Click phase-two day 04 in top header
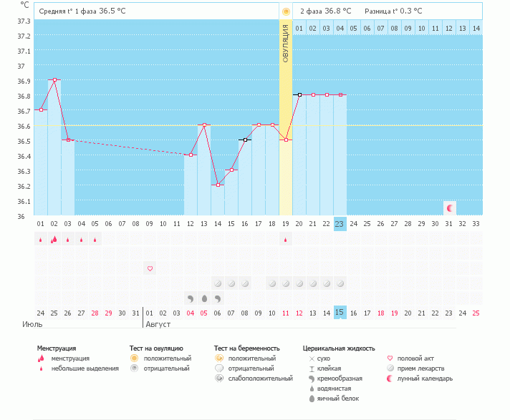 point(340,28)
